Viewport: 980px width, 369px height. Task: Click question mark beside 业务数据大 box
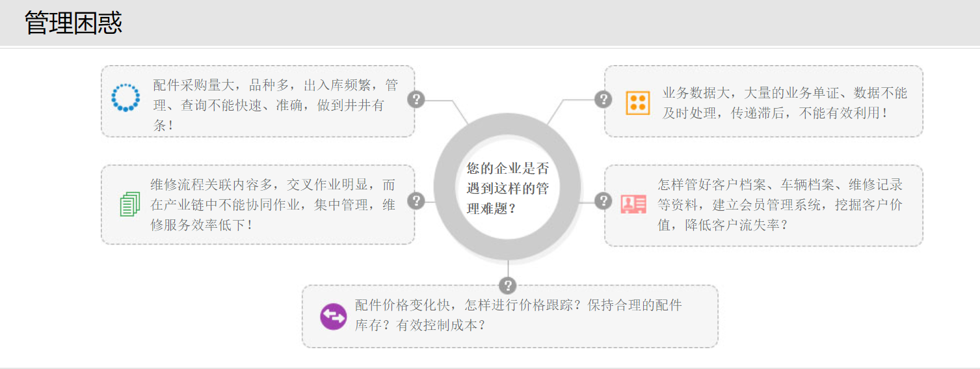603,99
